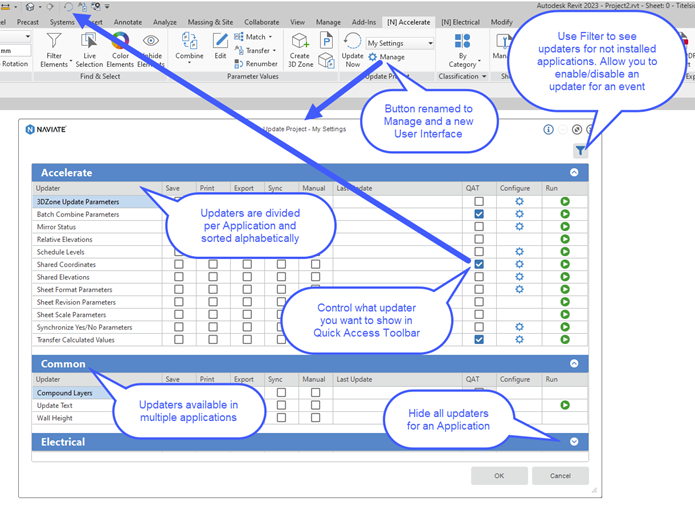
Task: Open Transfer Calculated Values configure gear
Action: [519, 339]
